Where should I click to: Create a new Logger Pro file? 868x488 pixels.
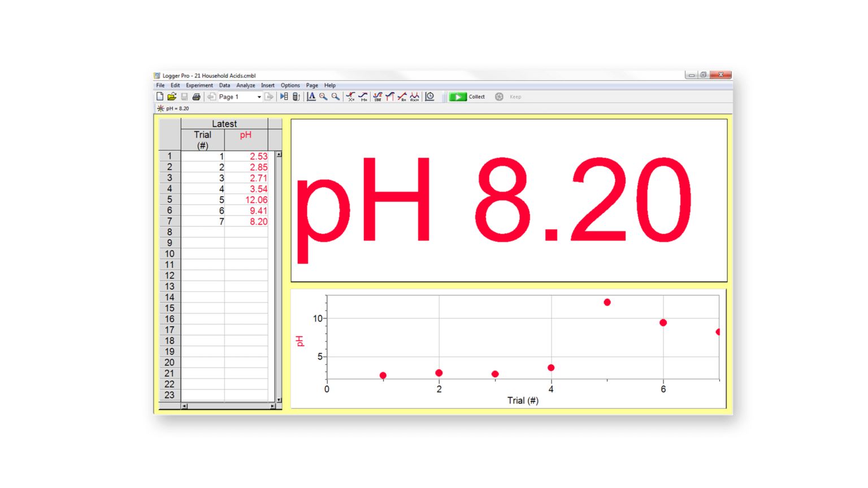pos(160,97)
